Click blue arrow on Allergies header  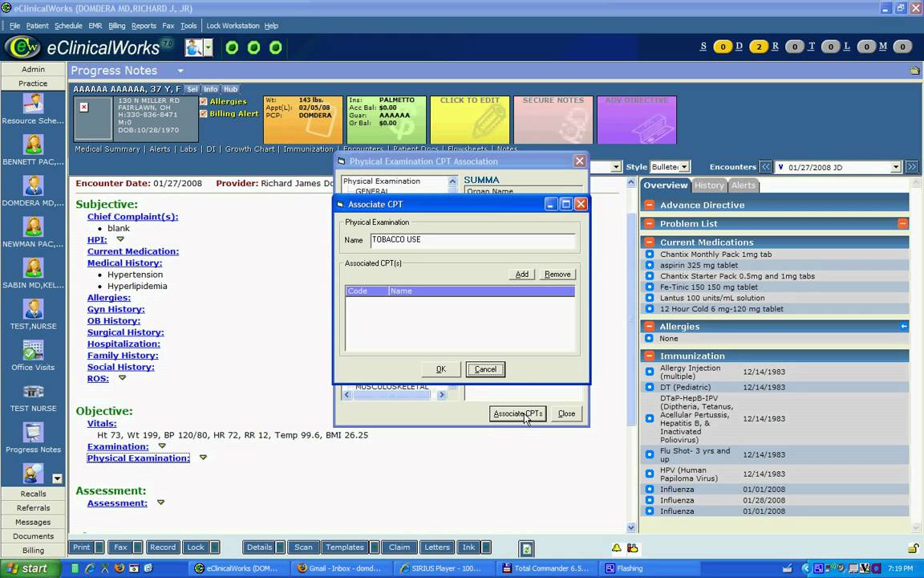tap(903, 326)
